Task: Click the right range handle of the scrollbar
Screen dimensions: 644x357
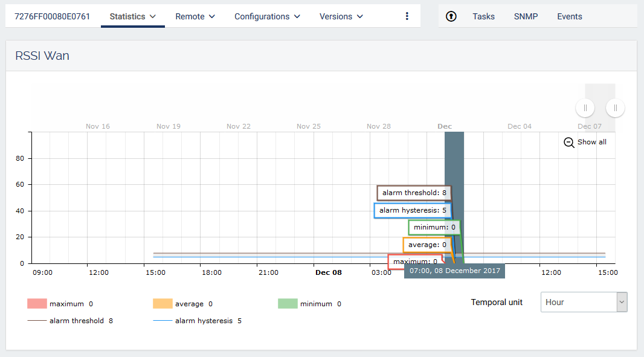Action: [615, 108]
